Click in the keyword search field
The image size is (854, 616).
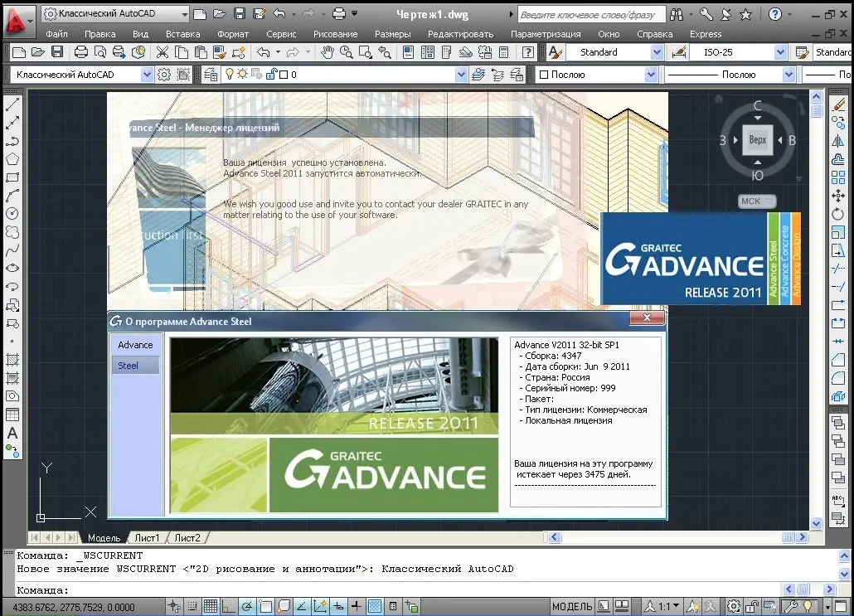(x=590, y=15)
